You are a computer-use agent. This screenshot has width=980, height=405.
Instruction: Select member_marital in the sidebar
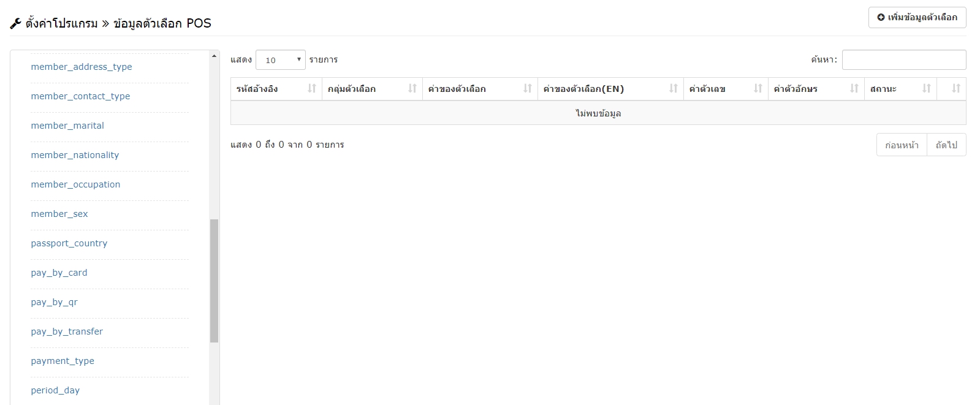tap(67, 126)
